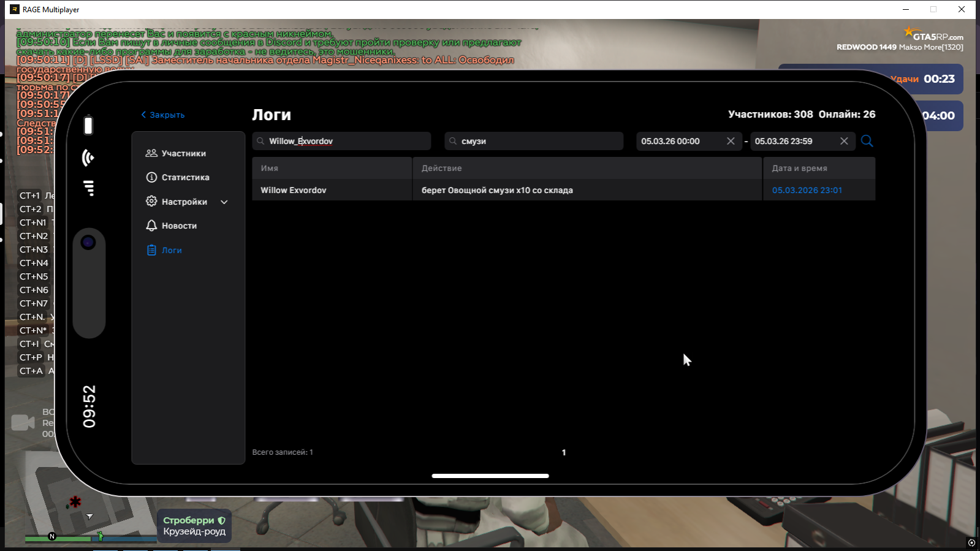The width and height of the screenshot is (980, 551).
Task: Select the Willow Exvordov name cell
Action: pos(332,190)
